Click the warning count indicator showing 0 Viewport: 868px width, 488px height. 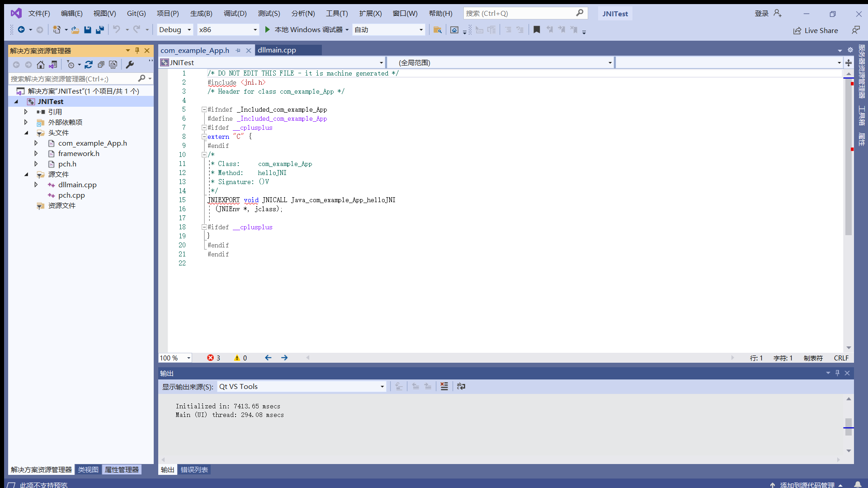click(241, 358)
